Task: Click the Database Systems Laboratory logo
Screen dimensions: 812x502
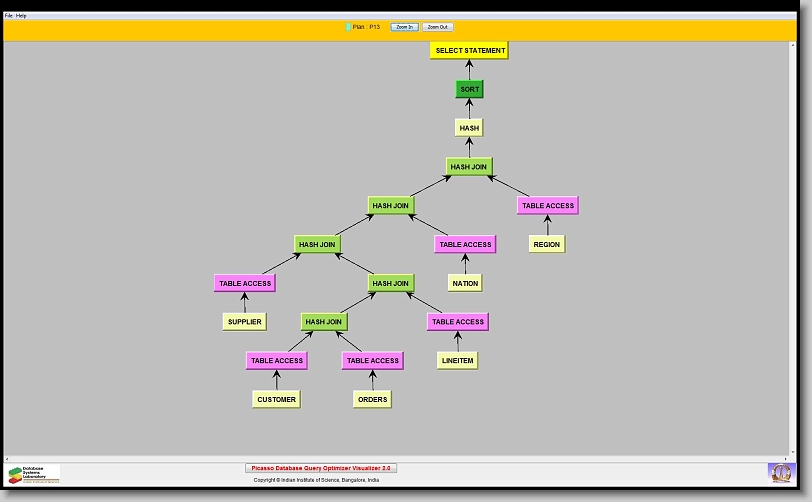Action: pyautogui.click(x=33, y=473)
